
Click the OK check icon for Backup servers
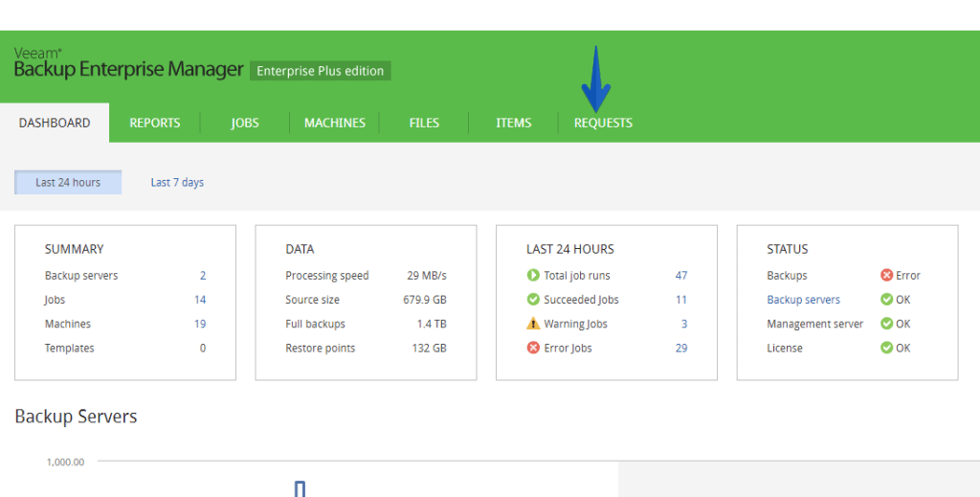click(886, 300)
